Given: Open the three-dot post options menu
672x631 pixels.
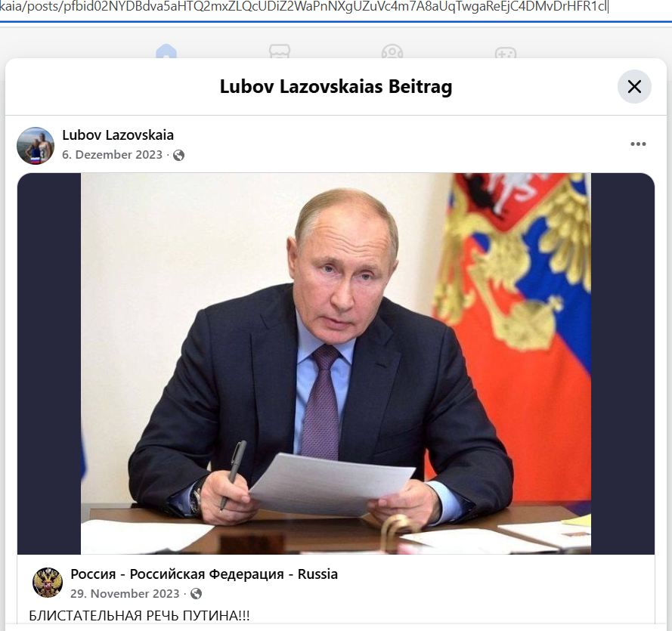Looking at the screenshot, I should pyautogui.click(x=638, y=144).
